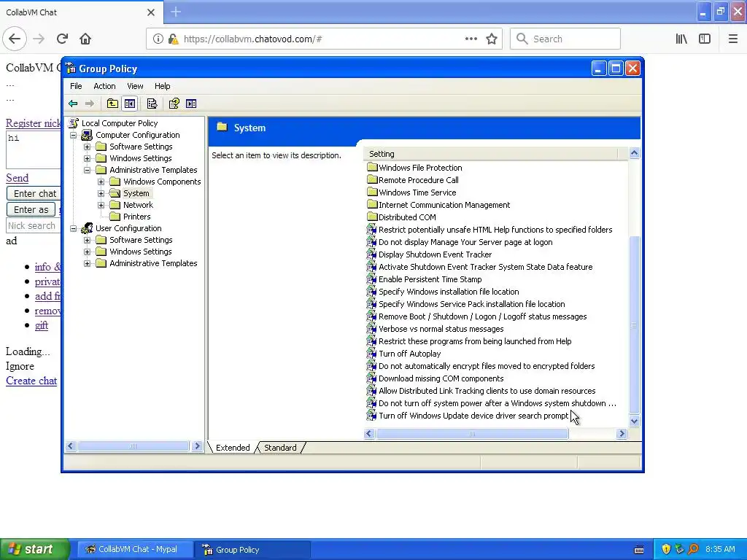Click the Firefox home icon
Screen dimensions: 747x560
click(x=85, y=39)
